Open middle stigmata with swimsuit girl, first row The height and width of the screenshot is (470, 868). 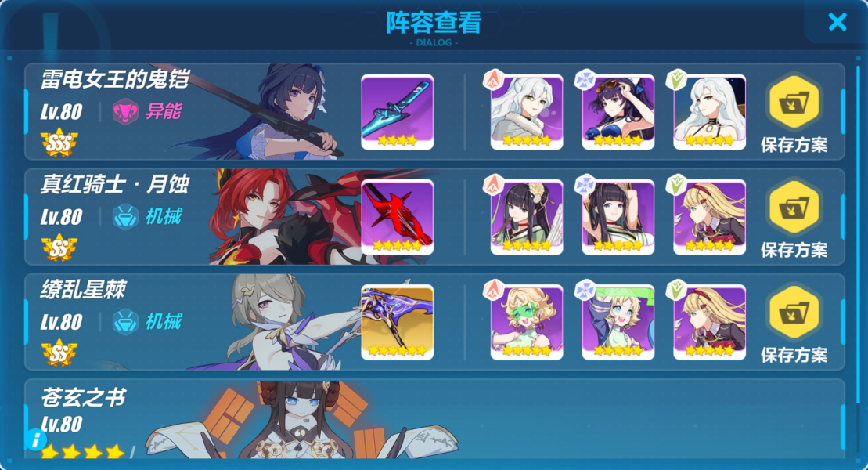pos(618,112)
